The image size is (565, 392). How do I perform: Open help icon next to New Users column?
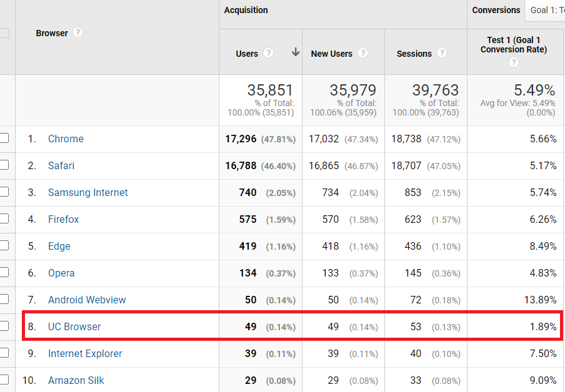pyautogui.click(x=362, y=53)
